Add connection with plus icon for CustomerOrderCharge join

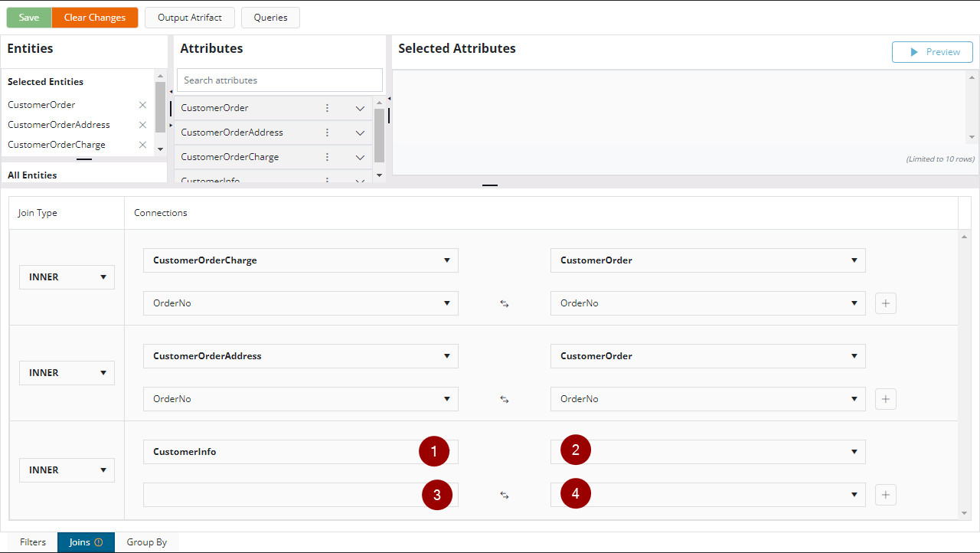click(885, 303)
